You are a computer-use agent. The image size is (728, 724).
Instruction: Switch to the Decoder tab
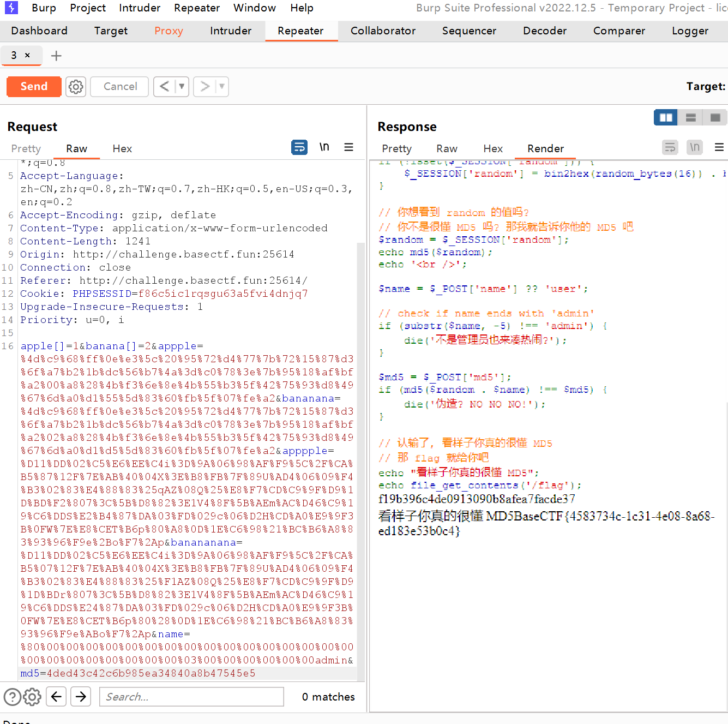545,31
